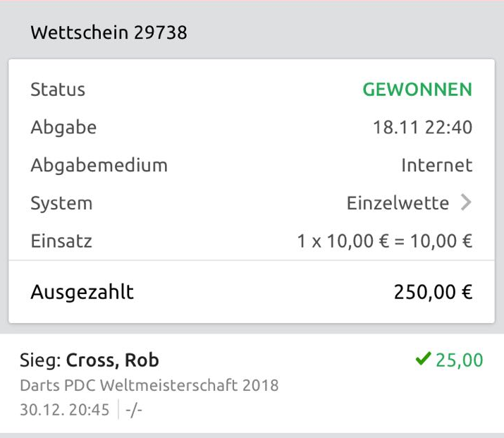Select the Abgabemedium Internet value
The height and width of the screenshot is (438, 504).
pos(436,166)
